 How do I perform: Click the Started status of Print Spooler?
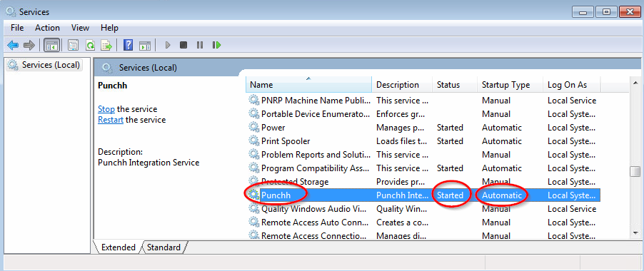pyautogui.click(x=450, y=141)
